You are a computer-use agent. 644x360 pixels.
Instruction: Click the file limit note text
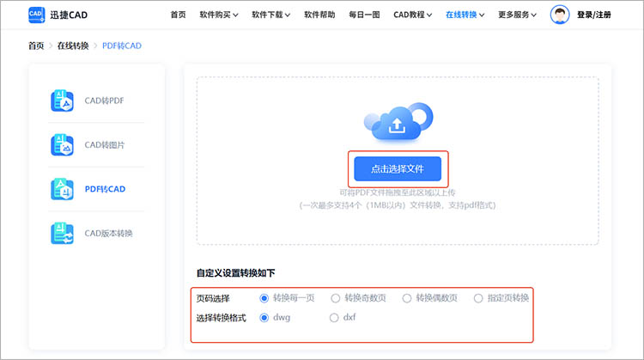click(x=398, y=205)
